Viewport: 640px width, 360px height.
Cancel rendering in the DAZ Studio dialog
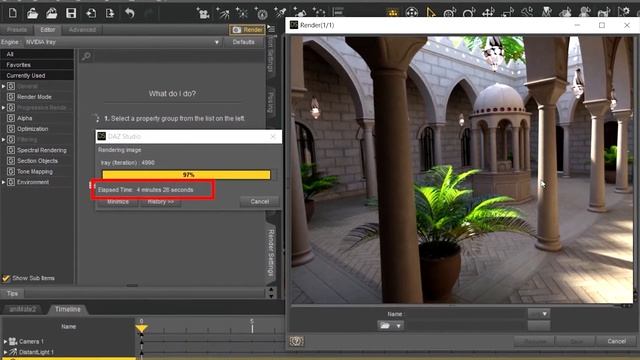coord(260,202)
